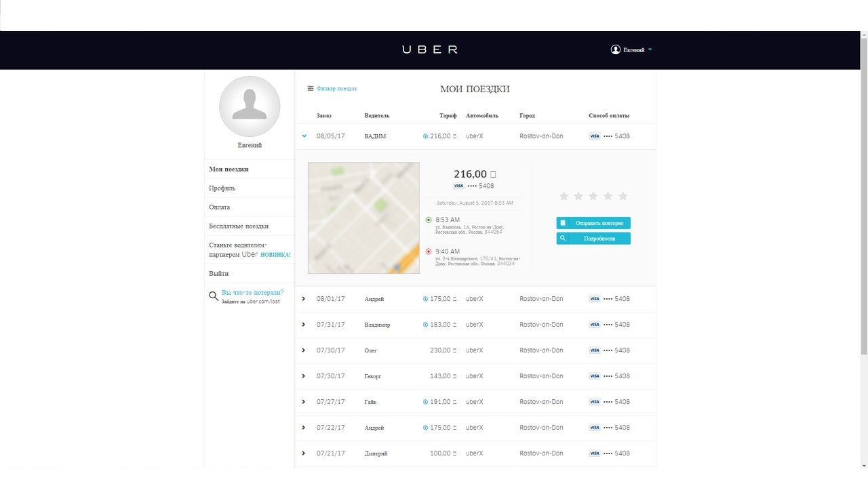Click the blurred trip map thumbnail
This screenshot has height=488, width=868.
pos(363,218)
